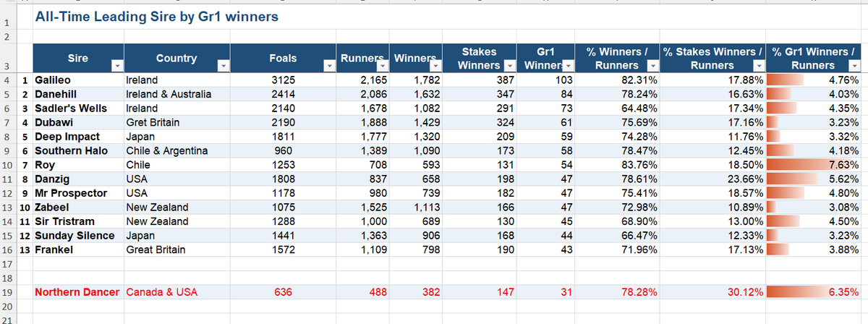Screen dimensions: 868x324
Task: Click the foals value 960
Action: point(282,150)
